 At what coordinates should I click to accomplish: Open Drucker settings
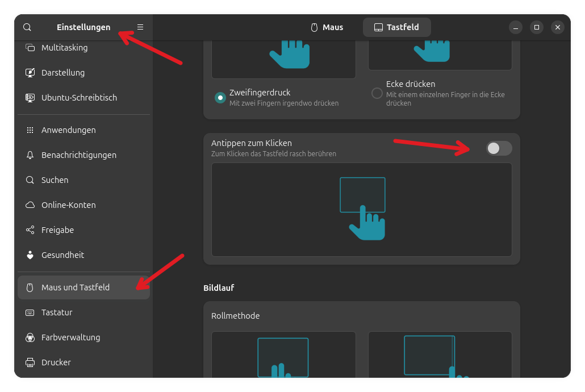click(x=83, y=362)
